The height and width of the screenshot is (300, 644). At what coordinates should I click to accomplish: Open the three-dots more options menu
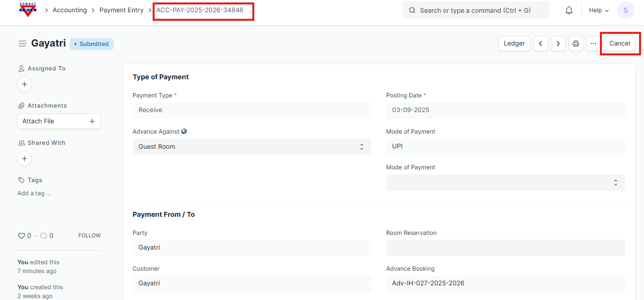pyautogui.click(x=593, y=44)
